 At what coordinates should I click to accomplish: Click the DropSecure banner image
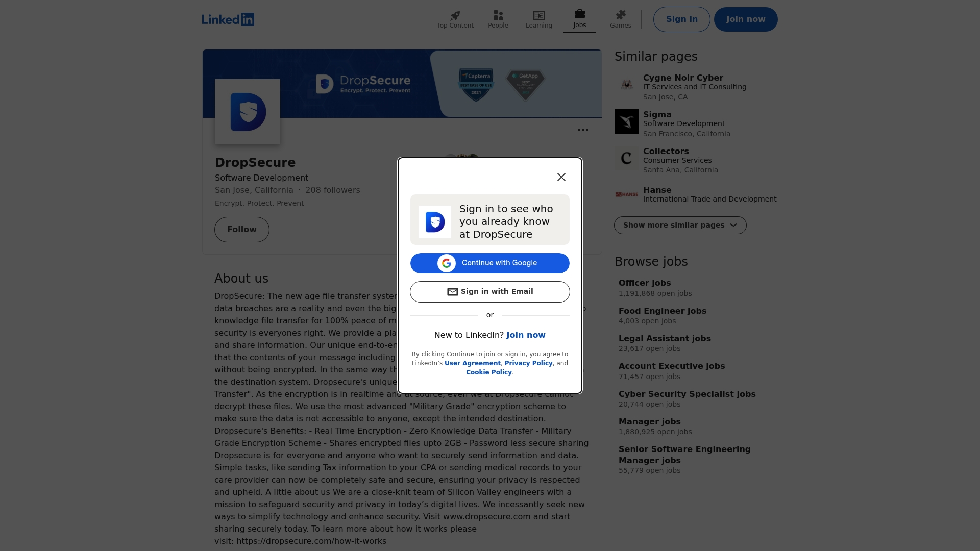pyautogui.click(x=402, y=84)
